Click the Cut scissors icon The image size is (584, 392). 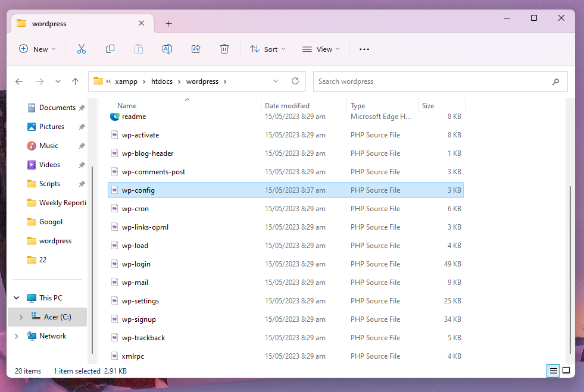(81, 49)
